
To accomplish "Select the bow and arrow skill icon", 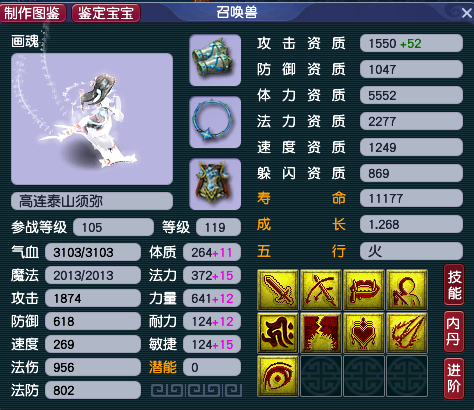I will click(321, 290).
